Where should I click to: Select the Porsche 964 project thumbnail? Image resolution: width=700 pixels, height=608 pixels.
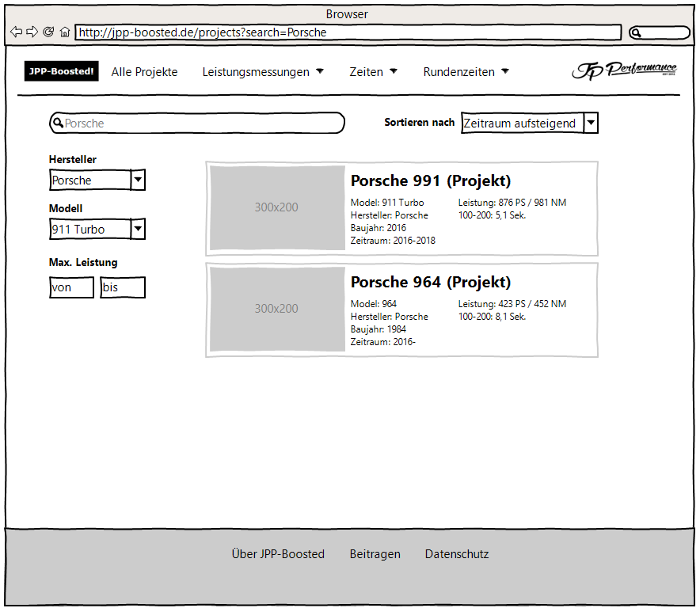pos(276,309)
